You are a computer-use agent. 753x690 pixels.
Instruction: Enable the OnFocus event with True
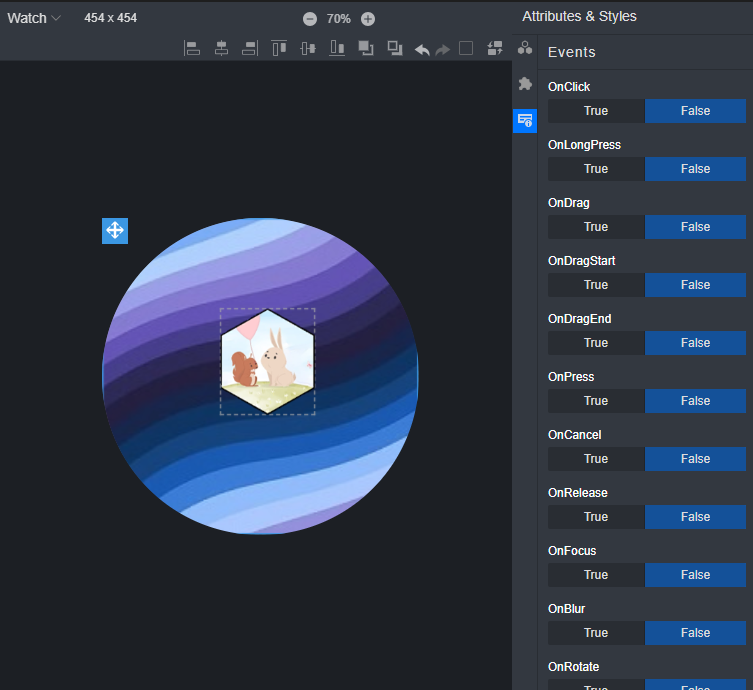pyautogui.click(x=596, y=575)
